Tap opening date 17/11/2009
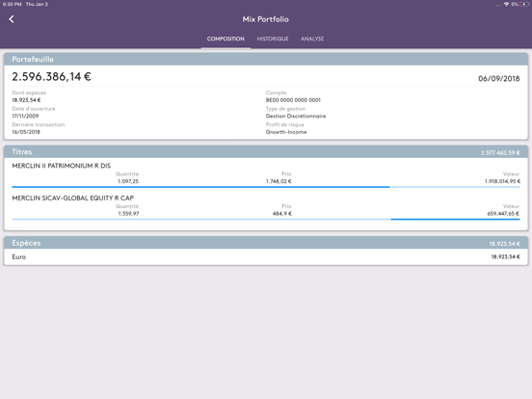The width and height of the screenshot is (532, 399). click(25, 116)
